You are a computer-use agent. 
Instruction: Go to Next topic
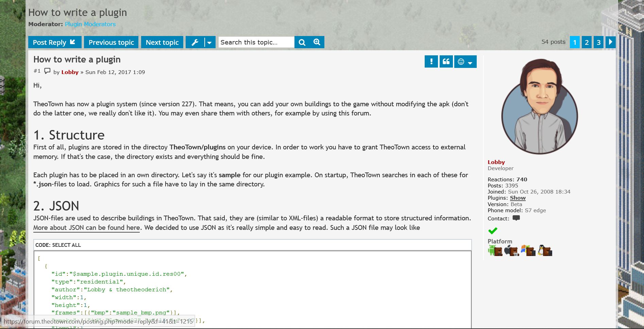(x=162, y=42)
